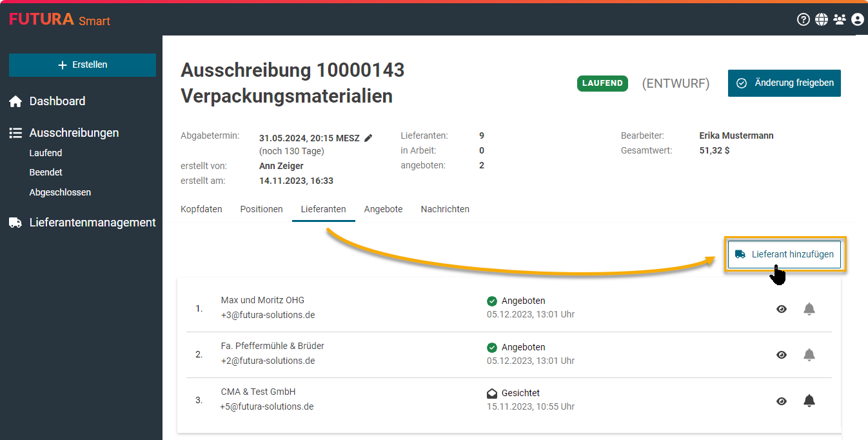This screenshot has width=868, height=440.
Task: Click the Lieferant hinzufügen button
Action: [784, 254]
